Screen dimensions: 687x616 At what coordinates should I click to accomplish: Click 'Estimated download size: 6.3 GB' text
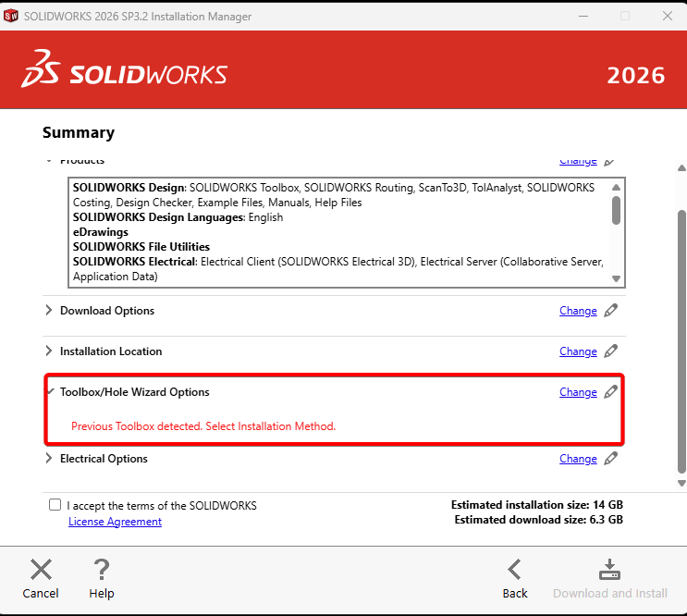click(x=538, y=520)
